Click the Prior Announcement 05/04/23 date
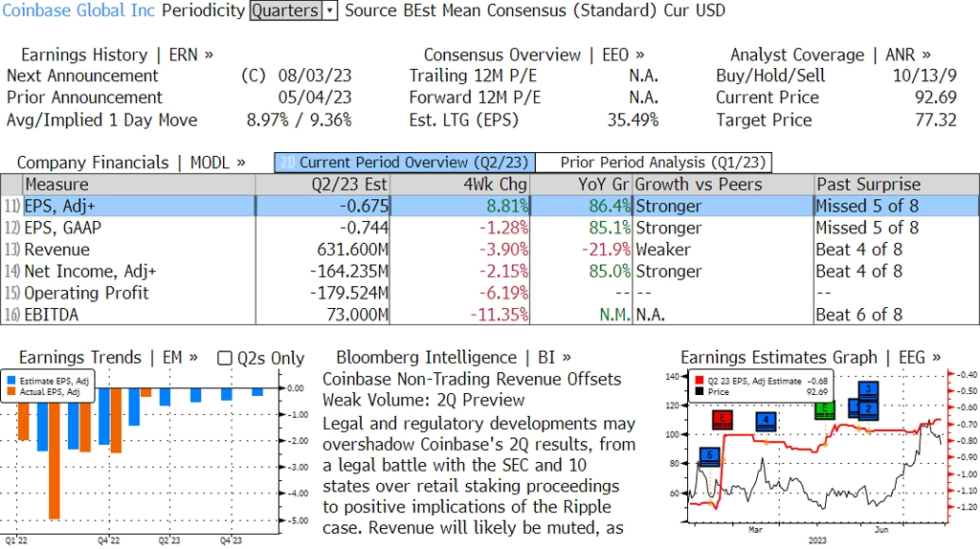This screenshot has height=549, width=980. point(315,98)
